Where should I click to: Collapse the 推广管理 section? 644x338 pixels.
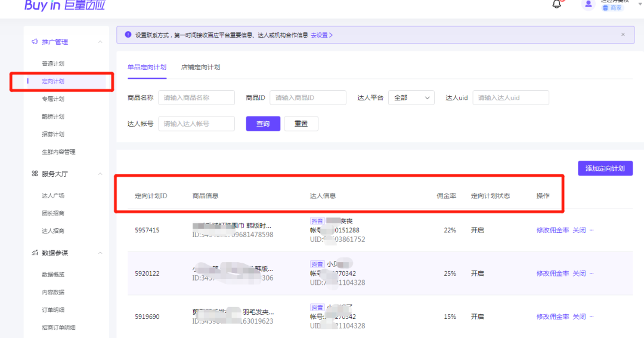(100, 42)
